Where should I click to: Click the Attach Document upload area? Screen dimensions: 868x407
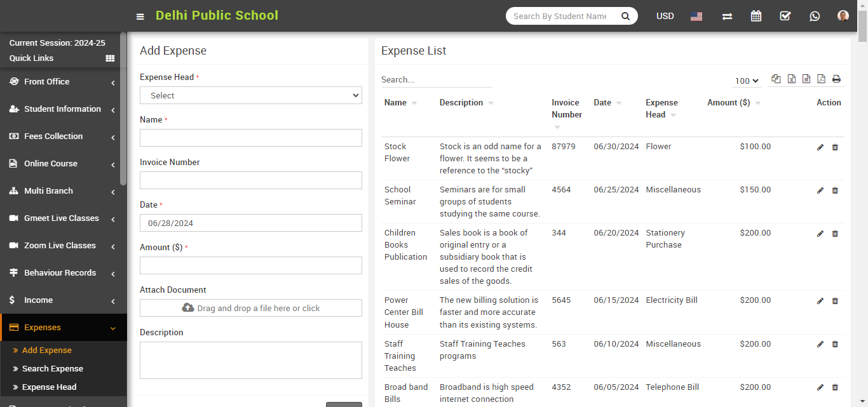pos(250,309)
